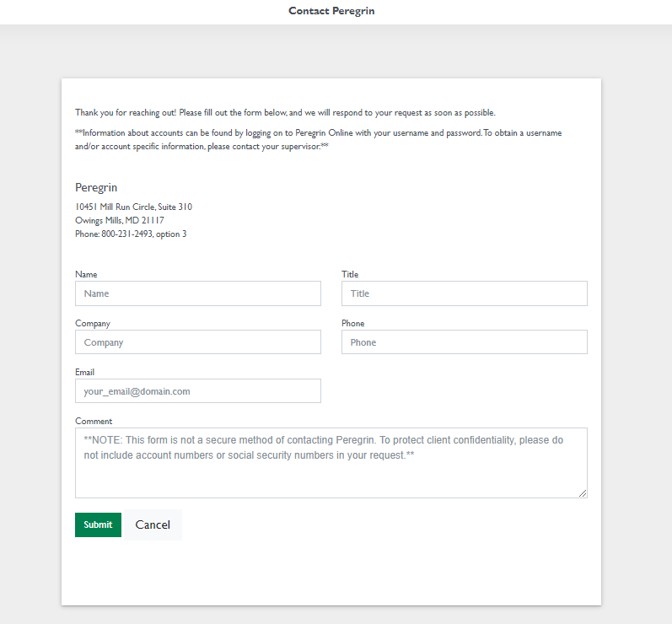Select the Phone input field
Image resolution: width=672 pixels, height=624 pixels.
click(464, 342)
